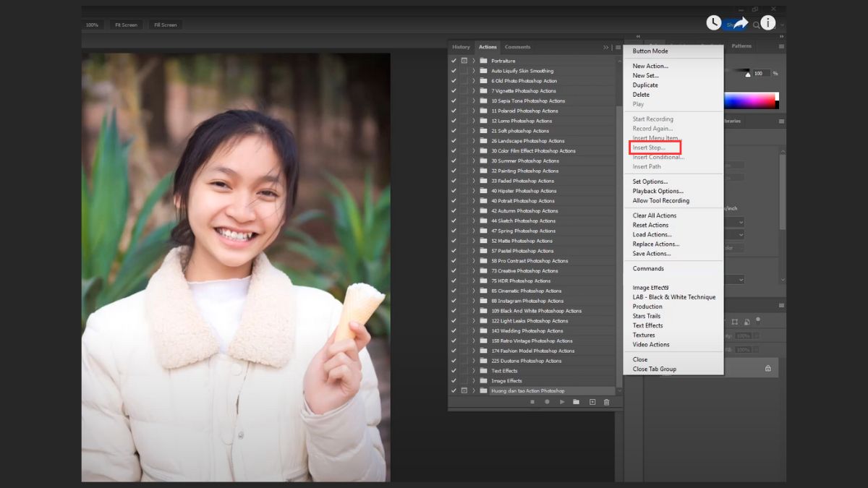
Task: Collapse Actions panel with double-arrow icon
Action: point(606,47)
